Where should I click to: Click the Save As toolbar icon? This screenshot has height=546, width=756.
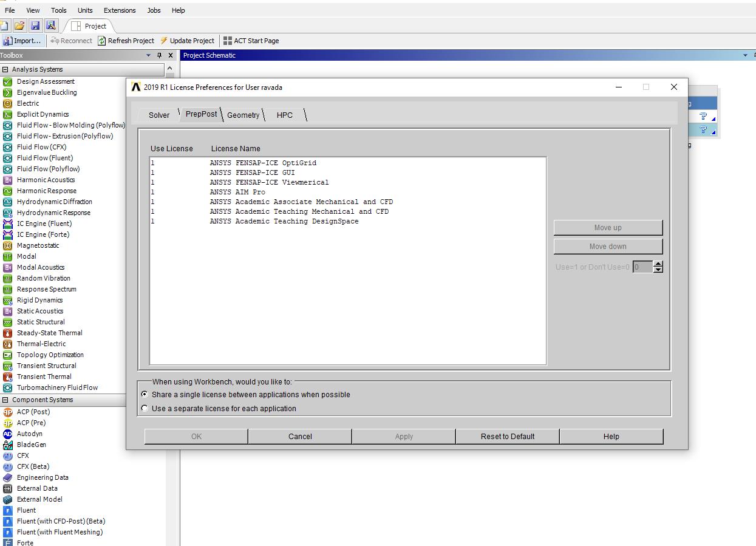[50, 26]
